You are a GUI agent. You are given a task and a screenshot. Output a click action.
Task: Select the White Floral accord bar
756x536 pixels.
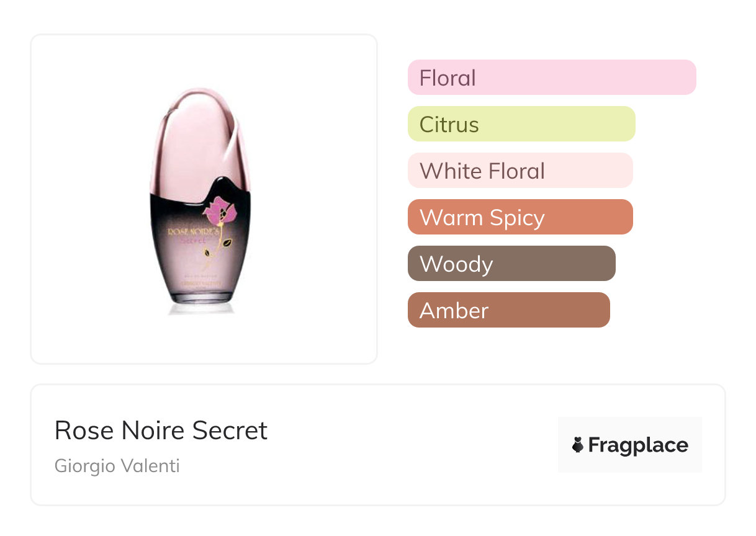[520, 171]
